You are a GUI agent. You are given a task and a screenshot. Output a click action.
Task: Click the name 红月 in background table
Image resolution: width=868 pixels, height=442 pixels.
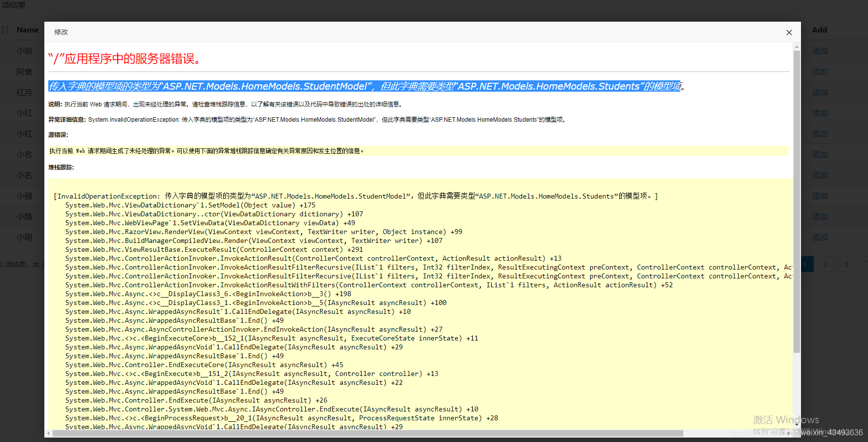(x=24, y=93)
